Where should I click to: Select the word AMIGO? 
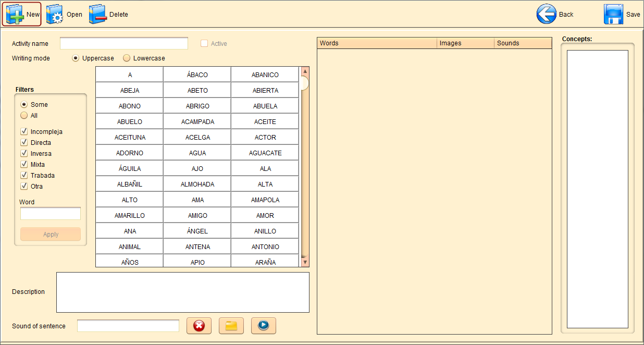(x=197, y=215)
